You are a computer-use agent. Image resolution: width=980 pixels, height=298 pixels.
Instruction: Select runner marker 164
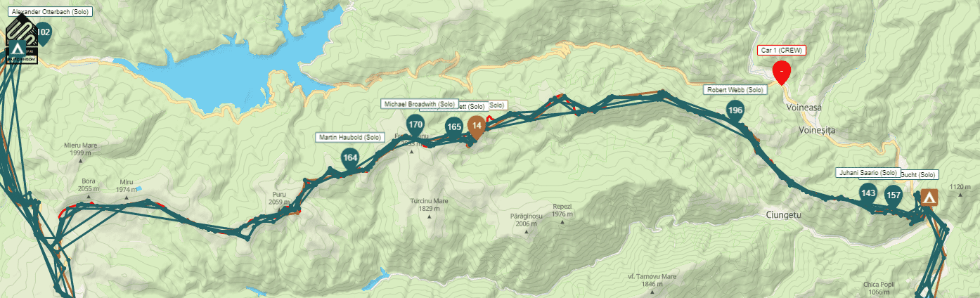coord(350,158)
